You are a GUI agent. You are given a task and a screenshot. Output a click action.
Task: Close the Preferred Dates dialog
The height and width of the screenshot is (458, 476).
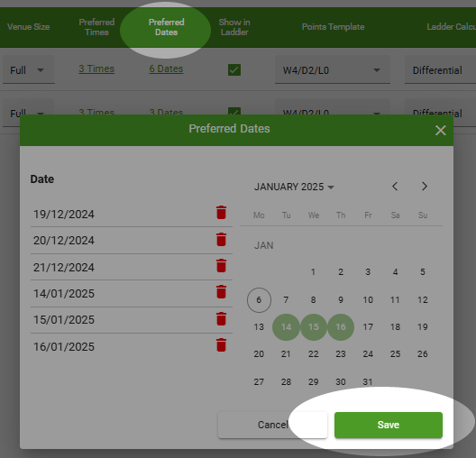pos(441,131)
